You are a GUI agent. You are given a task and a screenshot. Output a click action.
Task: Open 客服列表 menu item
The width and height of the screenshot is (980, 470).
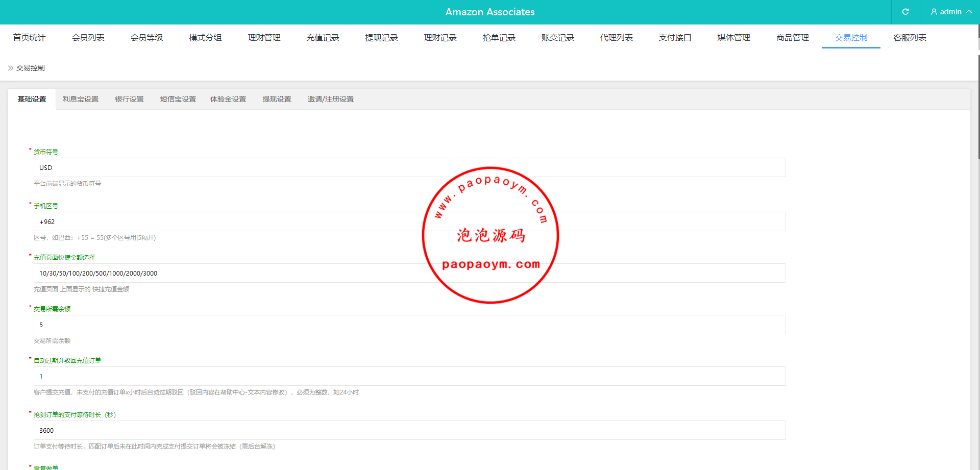coord(910,38)
